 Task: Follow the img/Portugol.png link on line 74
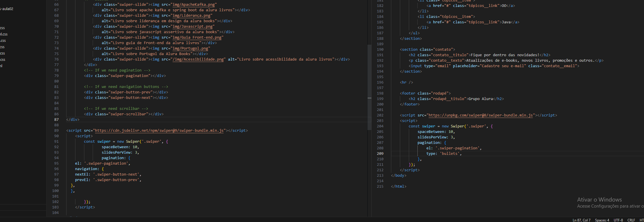tap(190, 48)
